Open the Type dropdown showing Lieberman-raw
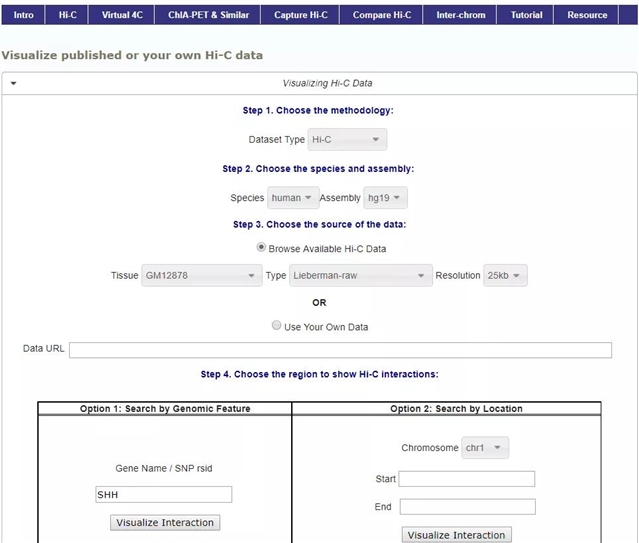Image resolution: width=639 pixels, height=543 pixels. click(361, 275)
